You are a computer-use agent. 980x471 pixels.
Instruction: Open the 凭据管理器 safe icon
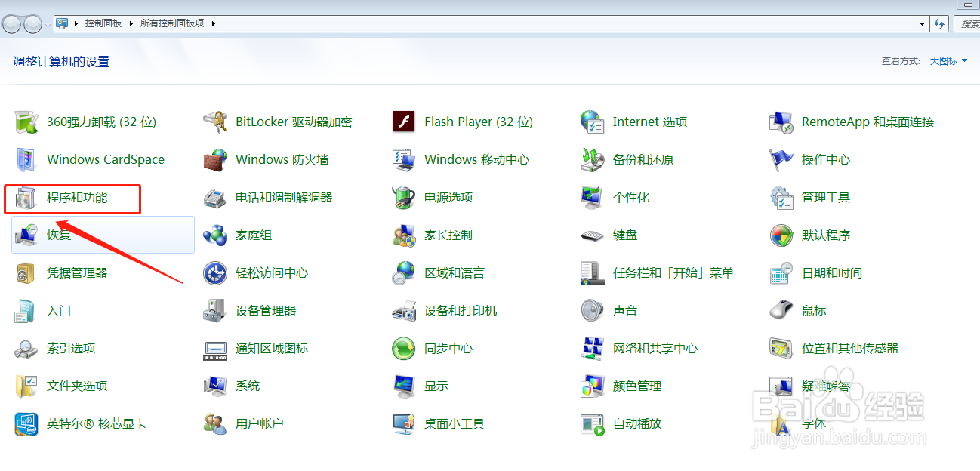[x=26, y=272]
